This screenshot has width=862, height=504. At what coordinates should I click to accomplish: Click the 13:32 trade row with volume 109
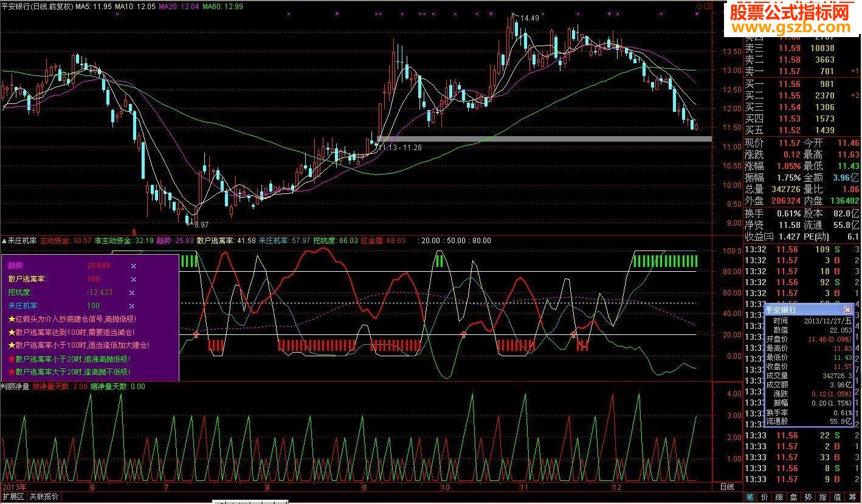(x=801, y=250)
